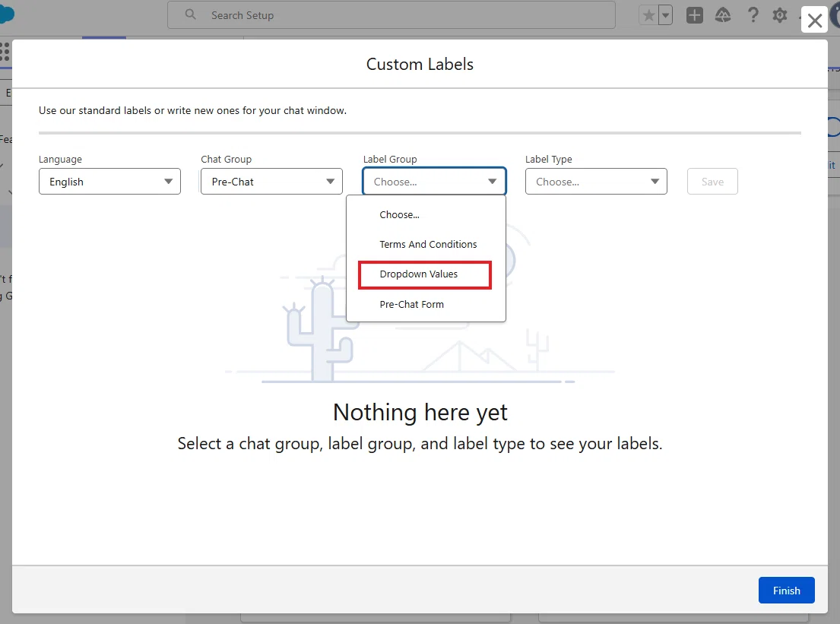The image size is (840, 624).
Task: Expand the favorites list dropdown arrow
Action: 665,15
